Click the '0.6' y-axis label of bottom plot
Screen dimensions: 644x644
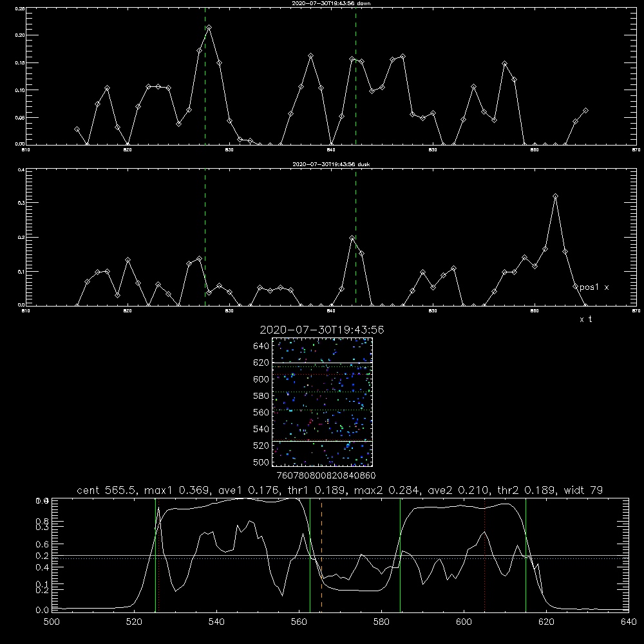pos(43,544)
